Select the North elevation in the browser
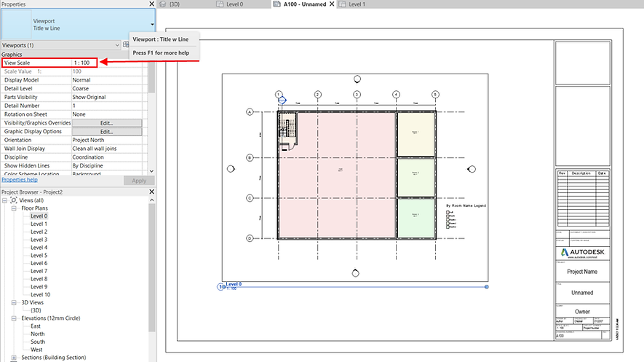644x362 pixels. [37, 334]
